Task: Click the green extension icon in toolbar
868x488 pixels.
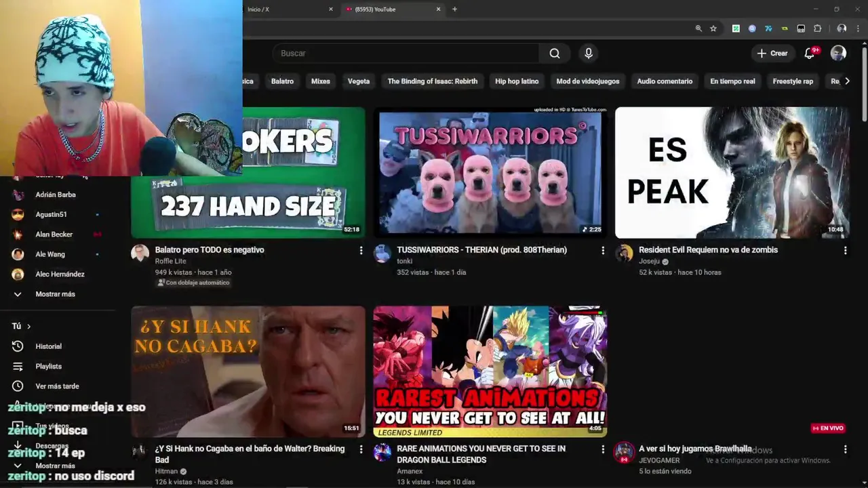Action: pos(736,28)
